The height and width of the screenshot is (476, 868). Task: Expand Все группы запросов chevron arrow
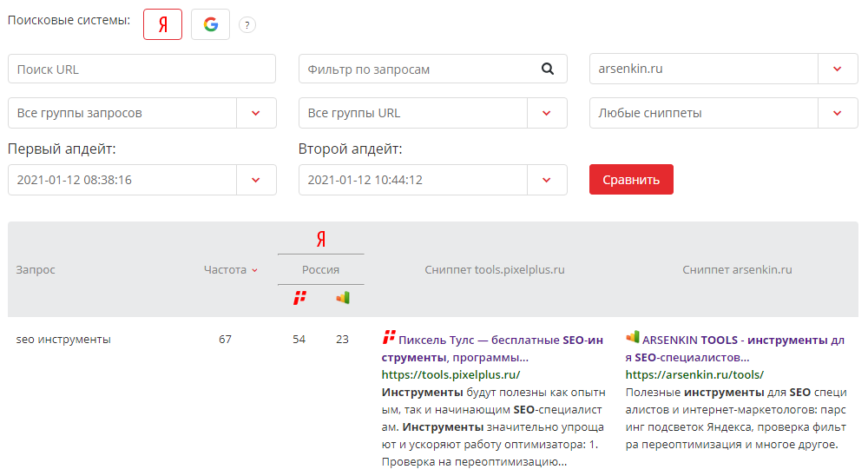coord(256,113)
